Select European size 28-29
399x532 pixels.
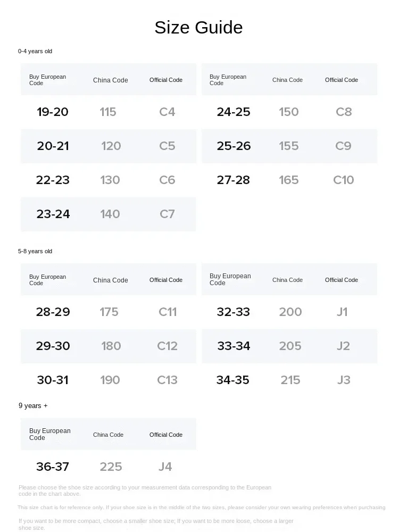tap(53, 312)
